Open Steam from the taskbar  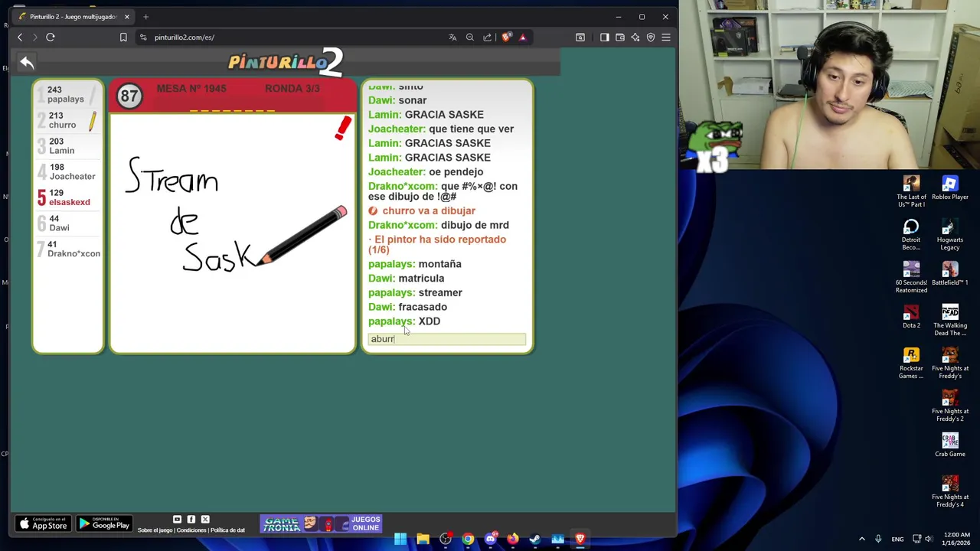coord(535,539)
